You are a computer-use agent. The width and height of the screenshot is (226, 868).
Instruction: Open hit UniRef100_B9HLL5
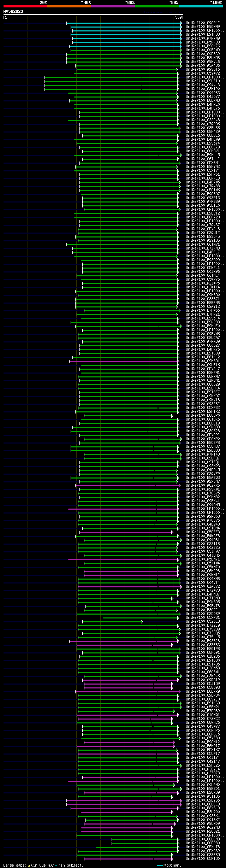coord(203,155)
